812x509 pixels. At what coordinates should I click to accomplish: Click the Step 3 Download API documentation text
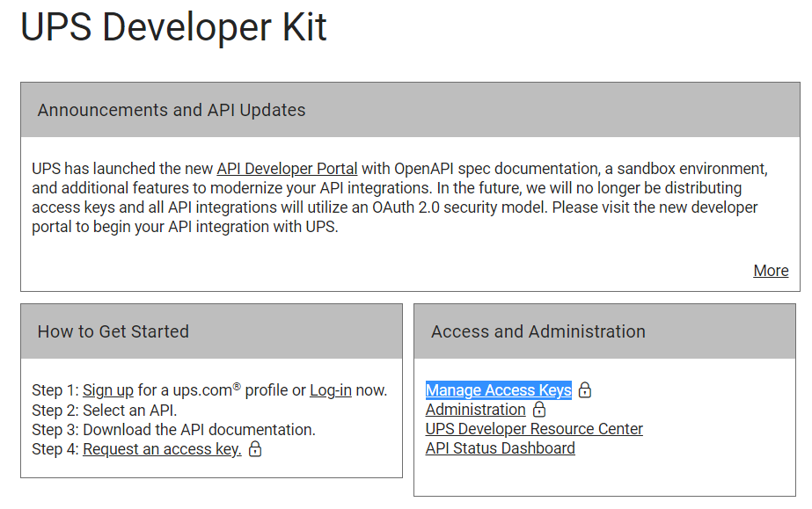173,430
